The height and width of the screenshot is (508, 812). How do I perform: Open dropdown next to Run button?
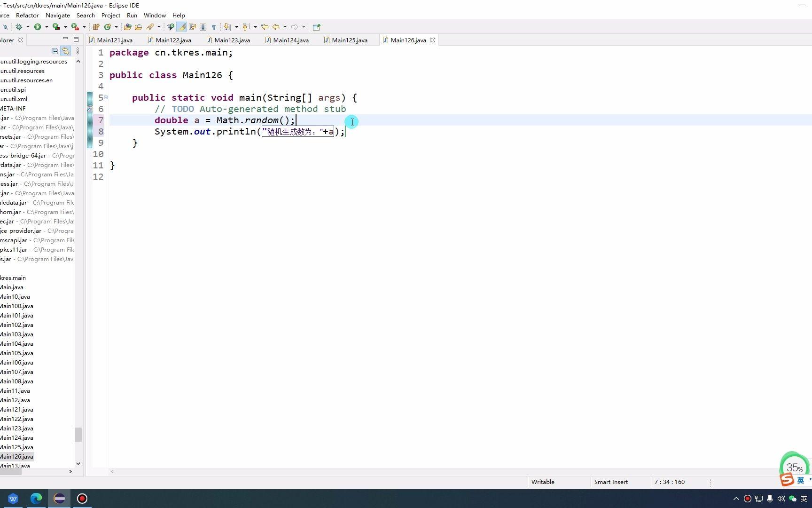[x=47, y=27]
